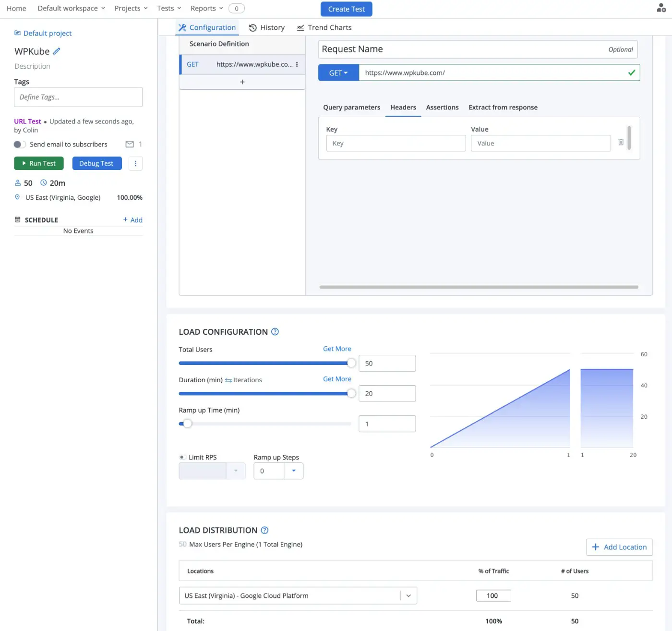672x631 pixels.
Task: Open the Ramp up Steps dropdown arrow
Action: click(294, 471)
